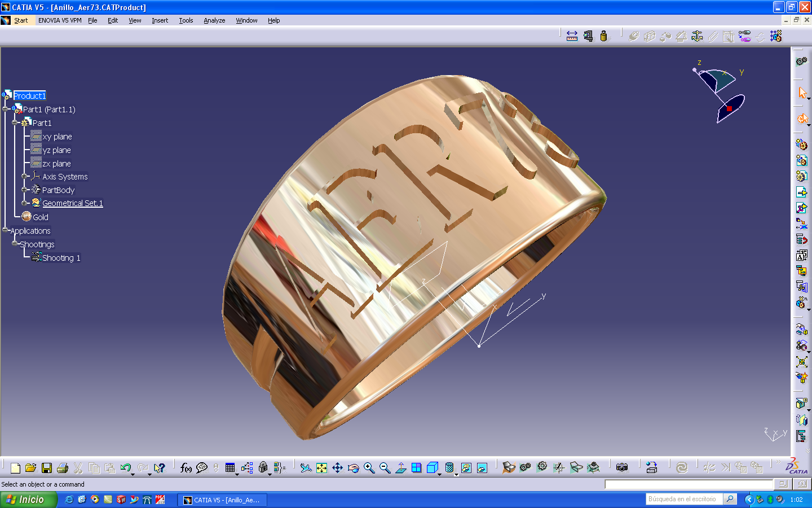
Task: Click the Update All spiral icon
Action: pos(682,467)
